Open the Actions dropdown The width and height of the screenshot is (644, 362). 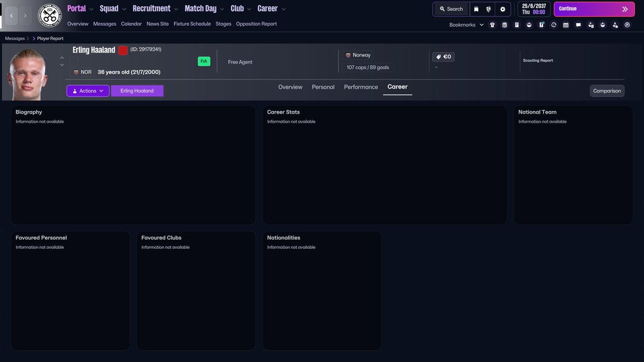pos(88,91)
